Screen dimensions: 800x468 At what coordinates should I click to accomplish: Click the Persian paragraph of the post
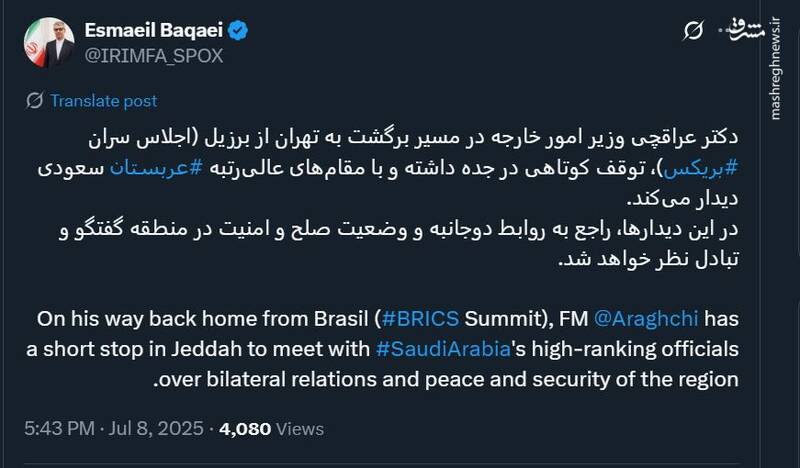coord(400,196)
